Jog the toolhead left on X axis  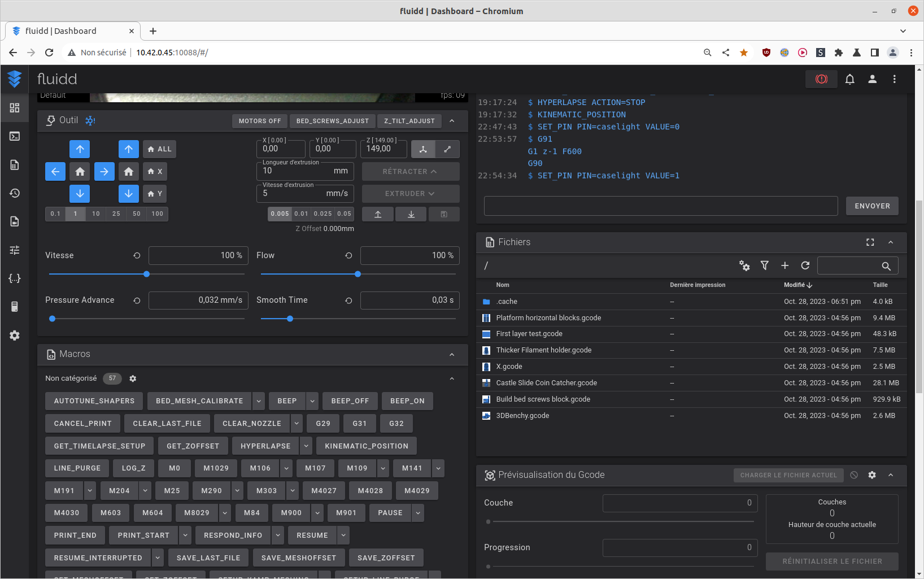pyautogui.click(x=55, y=172)
